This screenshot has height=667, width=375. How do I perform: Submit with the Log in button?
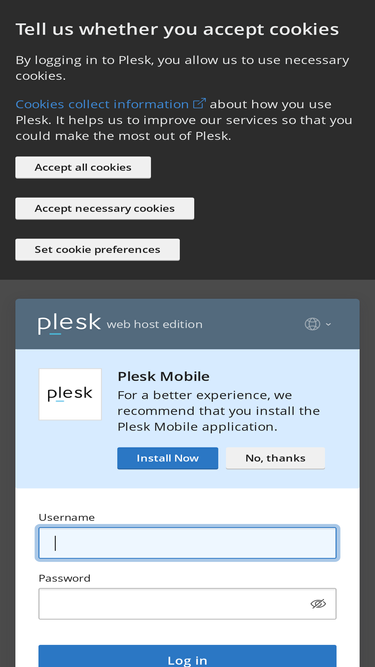pos(188,656)
